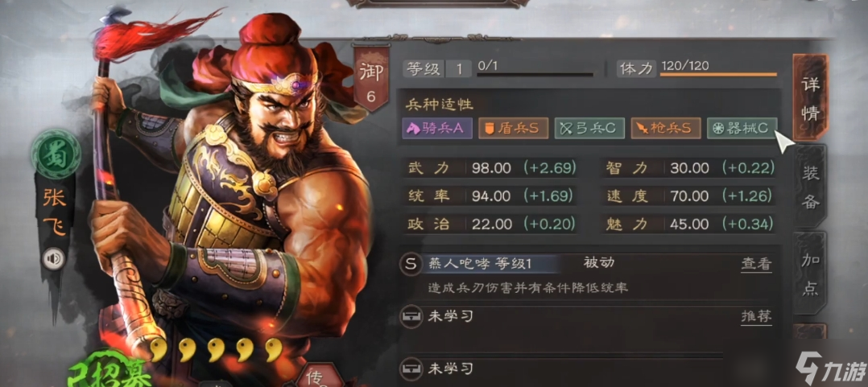Open the 详情 details tab
The image size is (868, 387).
[810, 98]
